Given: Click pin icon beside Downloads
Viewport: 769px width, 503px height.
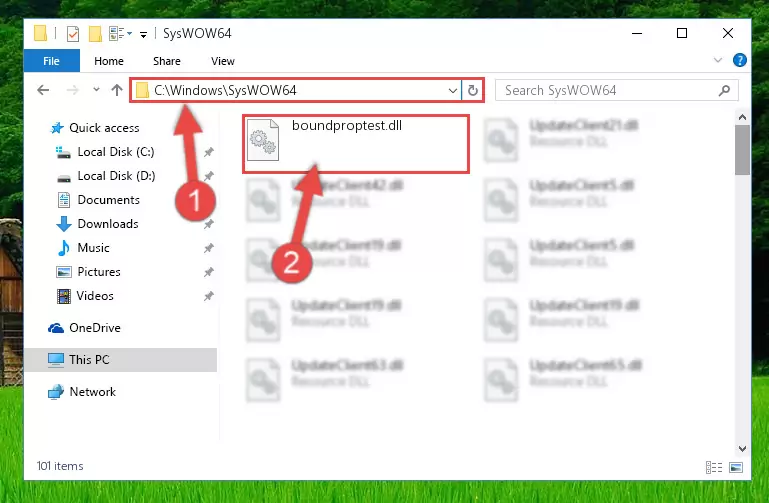Looking at the screenshot, I should coord(209,224).
